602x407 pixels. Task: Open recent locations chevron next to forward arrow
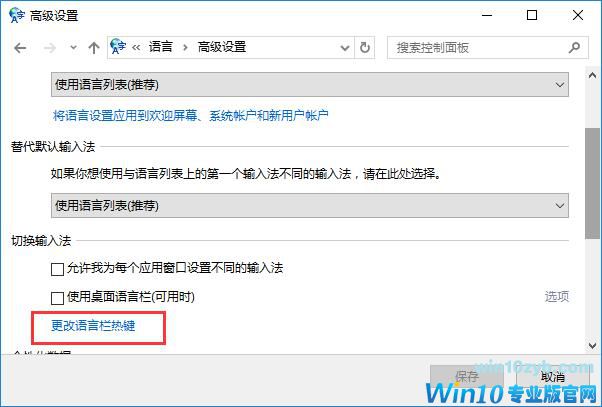coord(73,48)
